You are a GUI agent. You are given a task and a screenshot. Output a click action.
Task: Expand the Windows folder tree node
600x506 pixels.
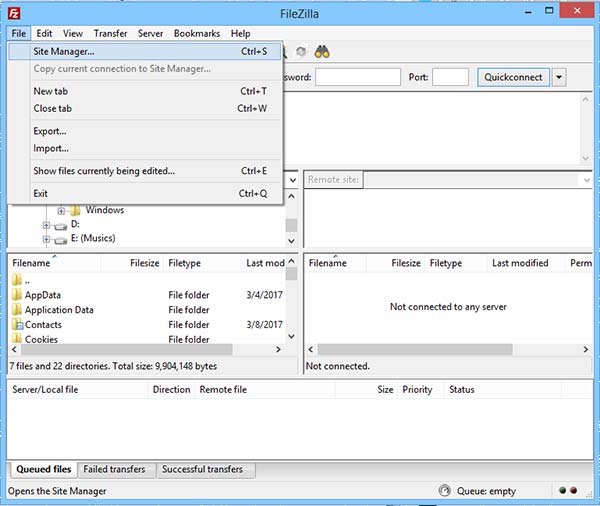point(61,211)
